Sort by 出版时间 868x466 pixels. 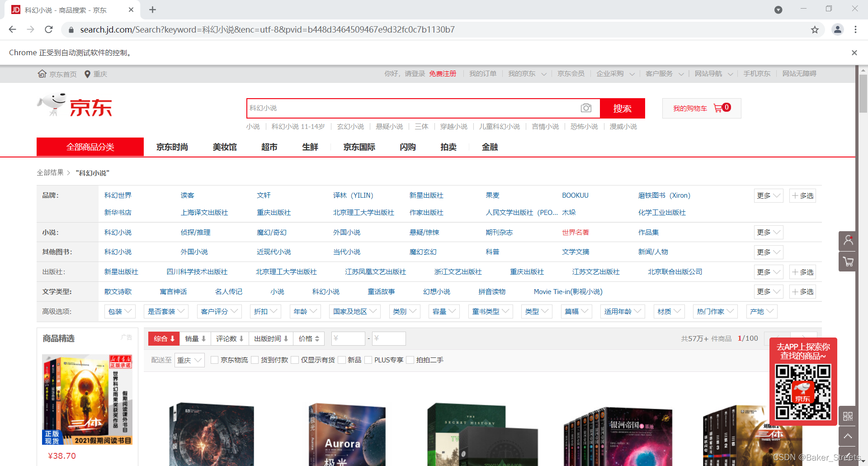(271, 338)
